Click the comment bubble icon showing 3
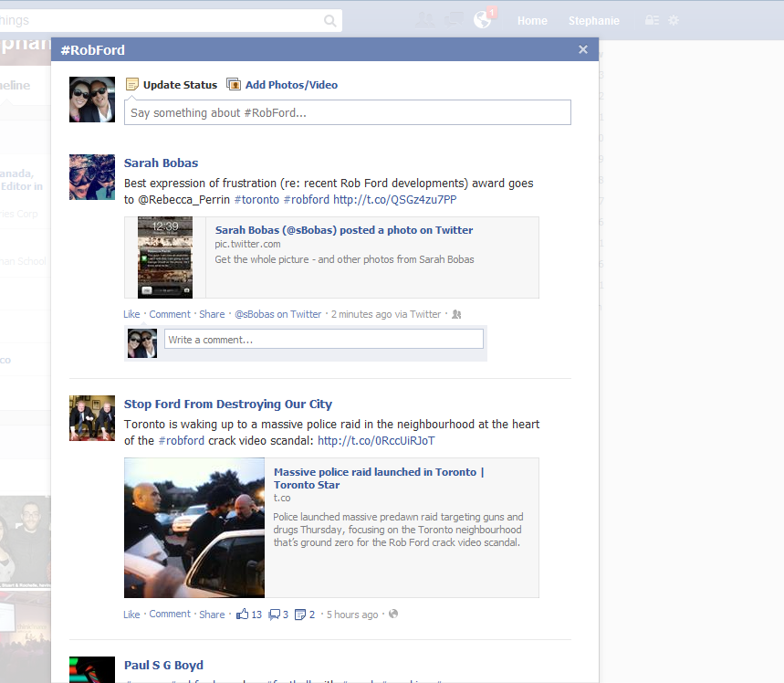 tap(274, 615)
